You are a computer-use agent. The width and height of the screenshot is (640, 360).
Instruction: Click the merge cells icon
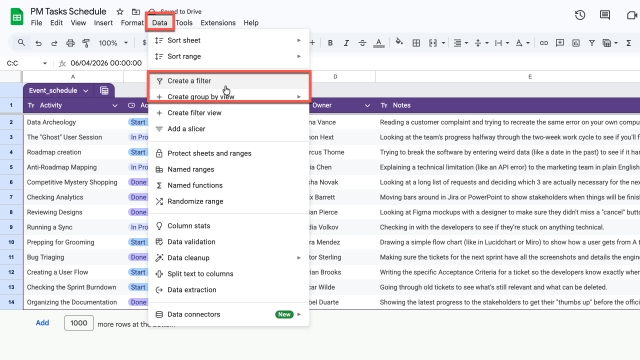[433, 43]
